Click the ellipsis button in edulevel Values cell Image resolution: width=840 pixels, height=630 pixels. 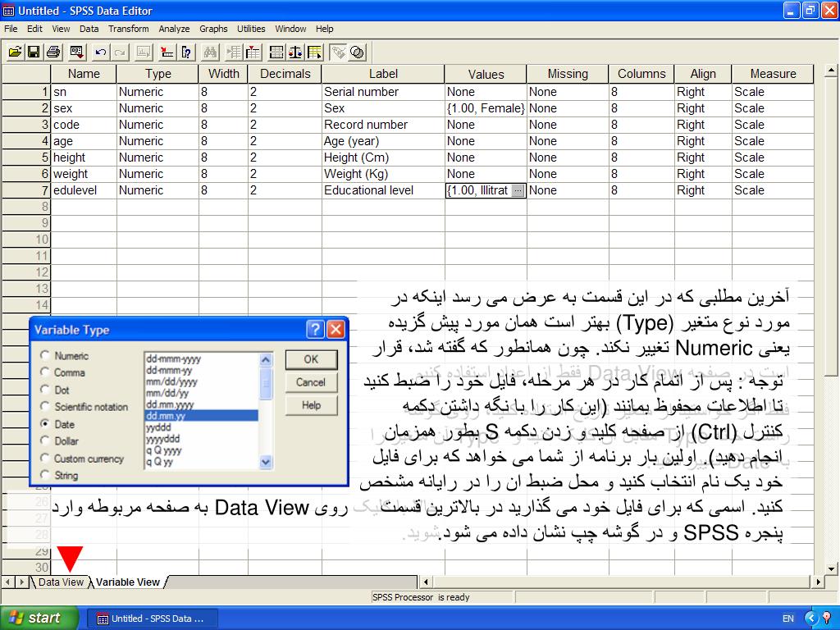tap(518, 190)
